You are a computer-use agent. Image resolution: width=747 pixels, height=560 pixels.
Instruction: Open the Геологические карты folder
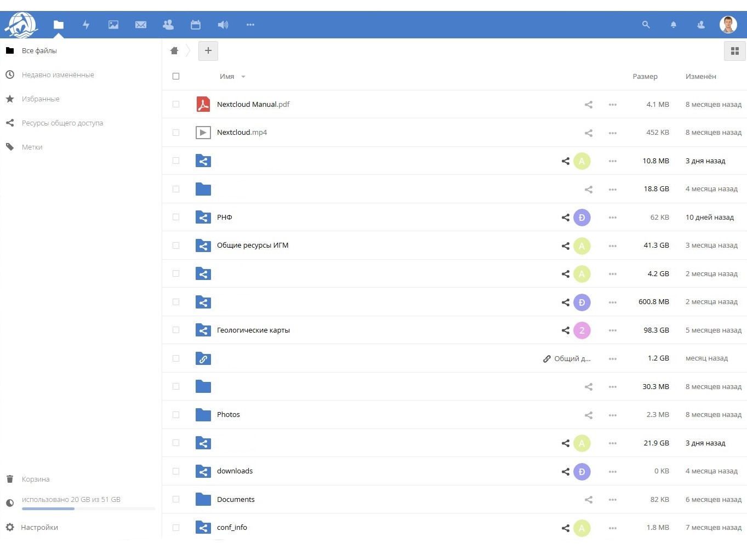(253, 330)
